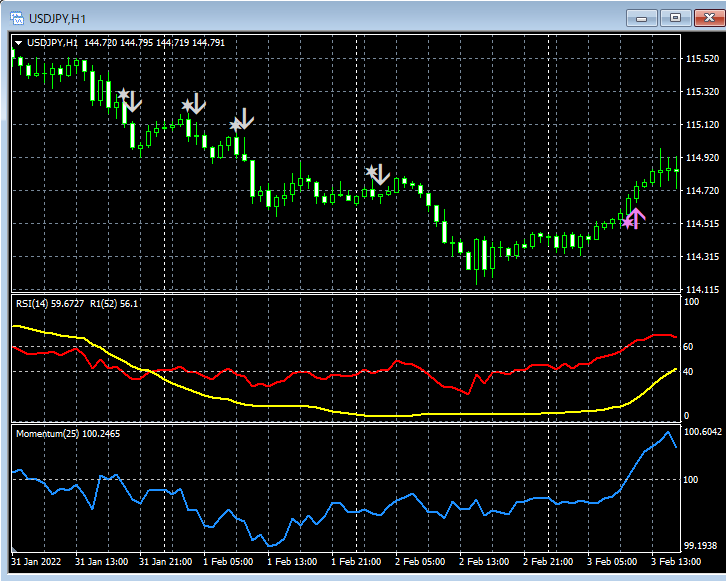Click the 1 Feb 13:00 time label
This screenshot has width=726, height=581.
coord(292,562)
